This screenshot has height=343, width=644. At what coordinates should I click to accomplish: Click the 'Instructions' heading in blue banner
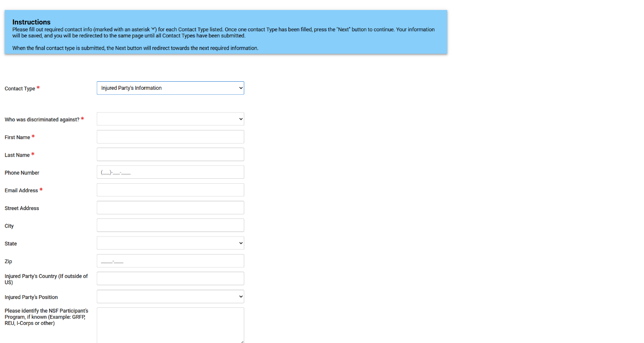point(31,22)
